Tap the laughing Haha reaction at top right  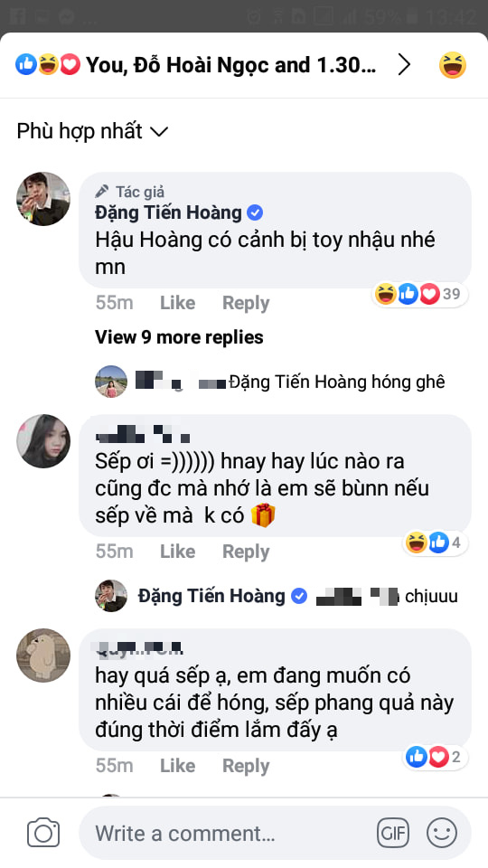point(453,65)
